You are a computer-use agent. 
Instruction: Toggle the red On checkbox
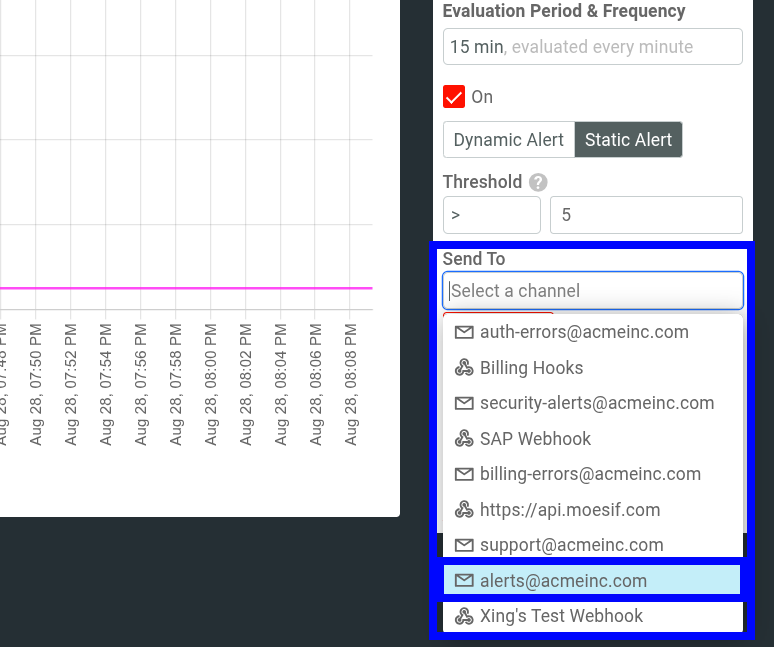pos(454,97)
